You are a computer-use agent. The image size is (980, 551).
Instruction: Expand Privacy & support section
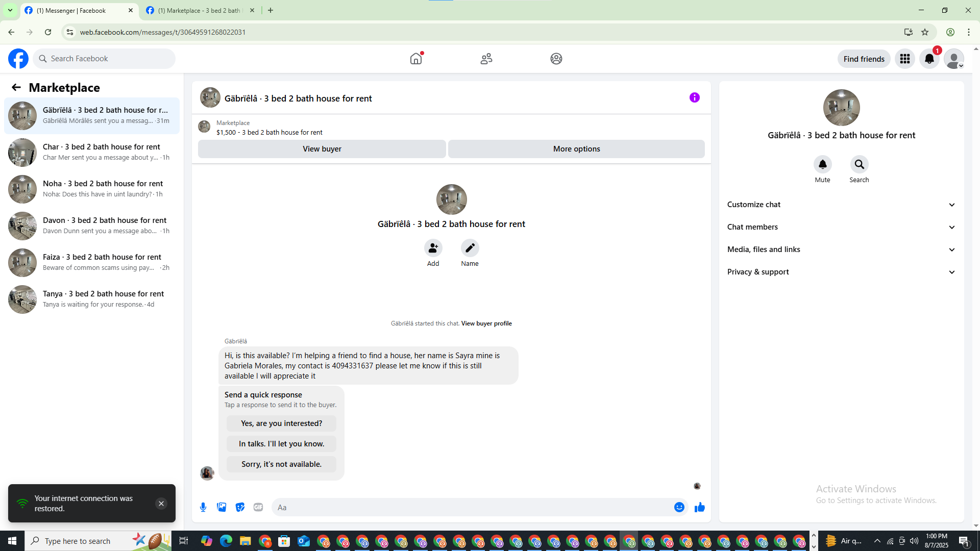(841, 272)
